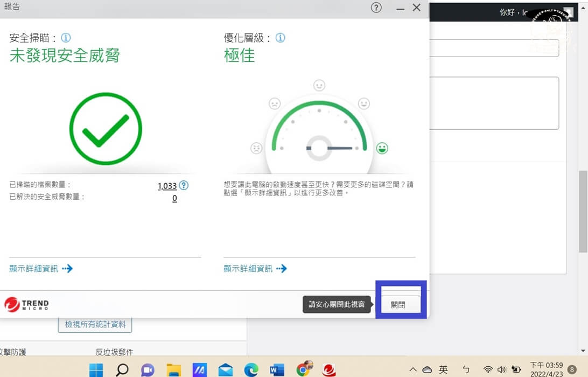This screenshot has width=588, height=377.
Task: Click the 檢視所有統計資料 button
Action: coord(95,324)
